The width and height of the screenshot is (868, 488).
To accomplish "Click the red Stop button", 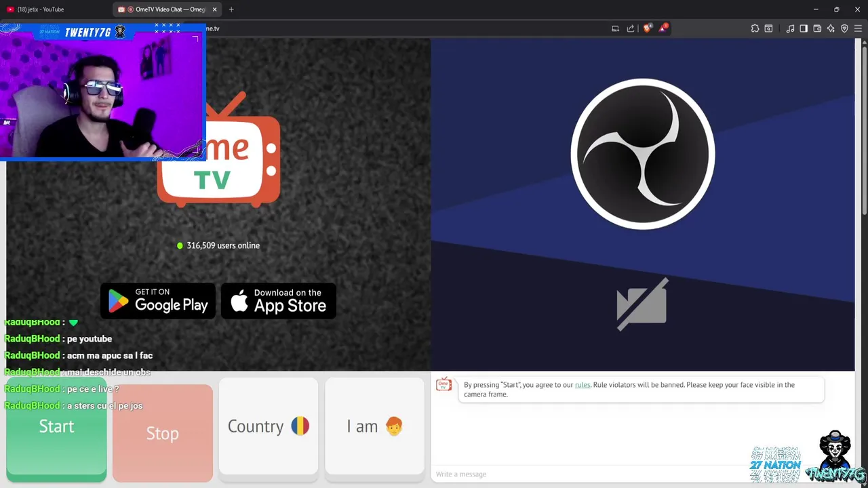I will tap(163, 433).
